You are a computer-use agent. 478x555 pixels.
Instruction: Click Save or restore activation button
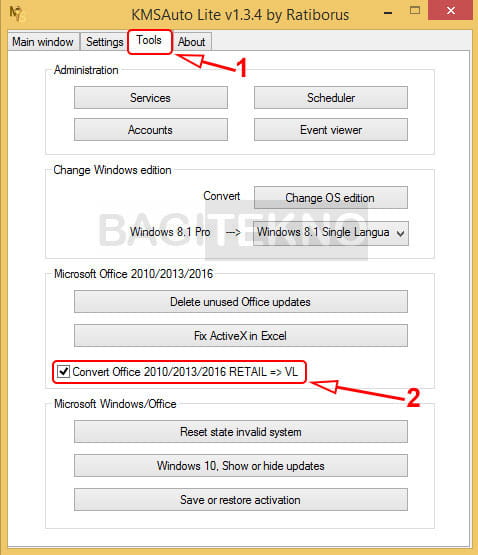[x=241, y=500]
